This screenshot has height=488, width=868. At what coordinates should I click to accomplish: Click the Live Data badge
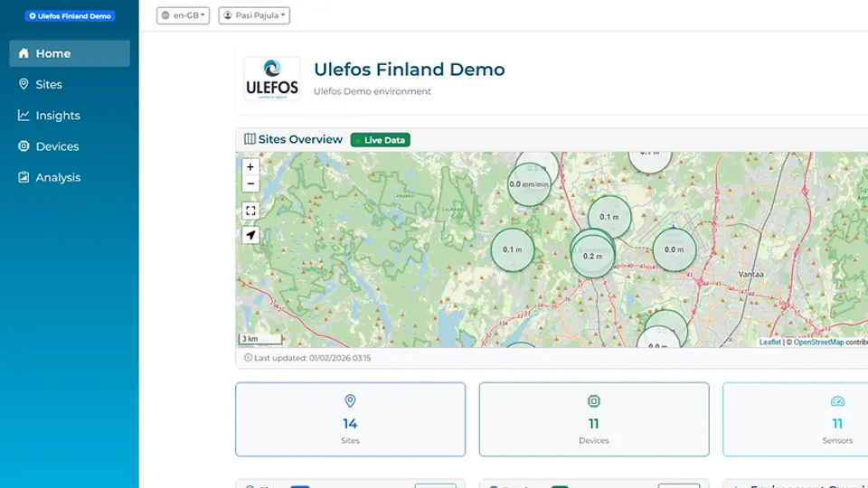click(381, 140)
